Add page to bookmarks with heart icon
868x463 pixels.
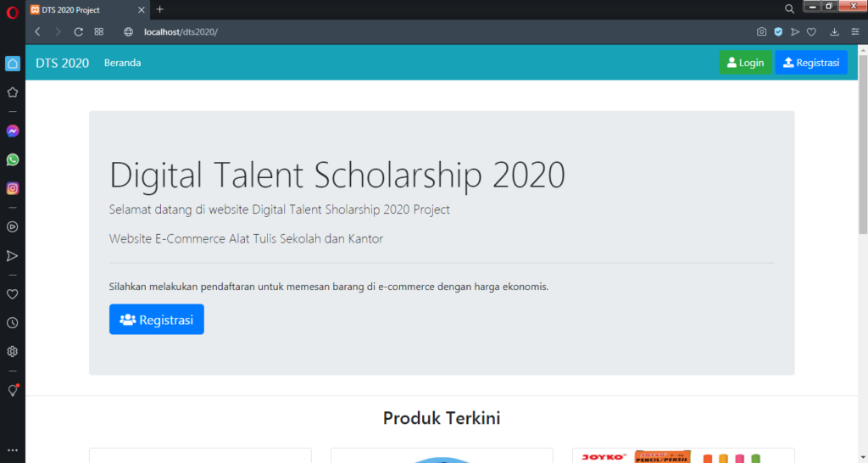[811, 32]
